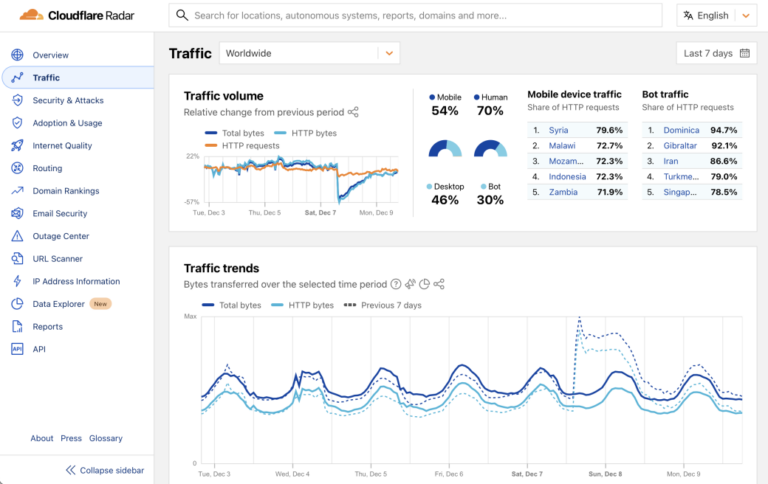Click the Collapse sidebar label
Viewport: 768px width, 484px height.
coord(112,470)
